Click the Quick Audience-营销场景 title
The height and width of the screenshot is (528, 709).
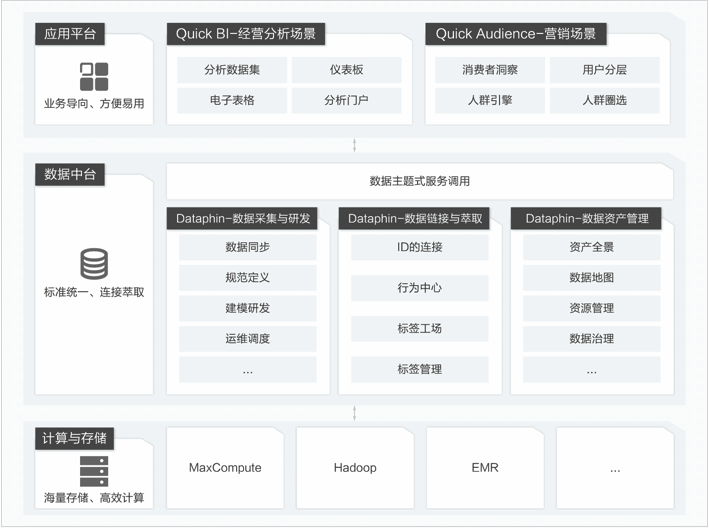click(516, 34)
